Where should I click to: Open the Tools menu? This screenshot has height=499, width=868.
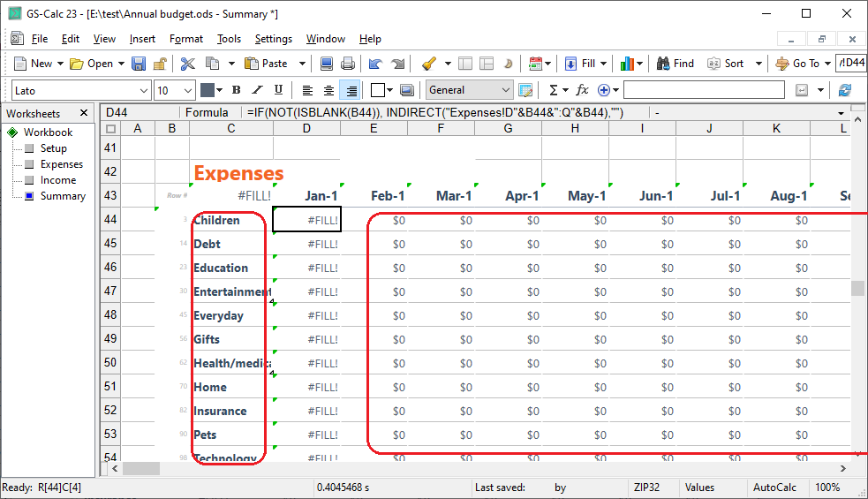[x=229, y=39]
